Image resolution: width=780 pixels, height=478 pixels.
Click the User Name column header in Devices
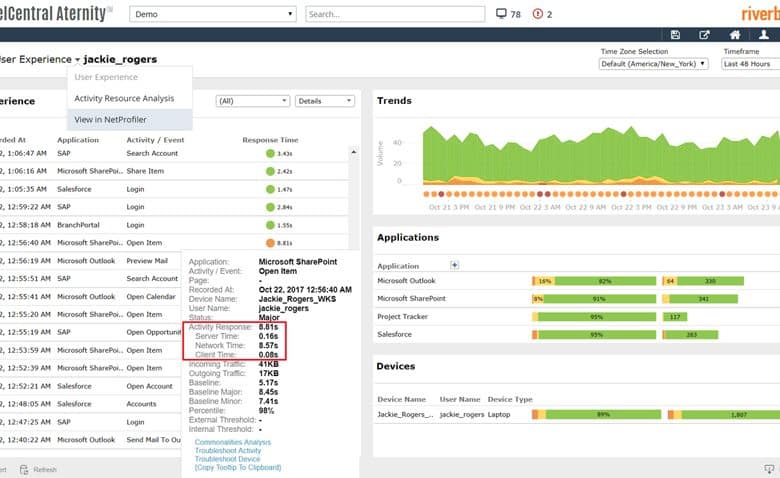pyautogui.click(x=460, y=399)
